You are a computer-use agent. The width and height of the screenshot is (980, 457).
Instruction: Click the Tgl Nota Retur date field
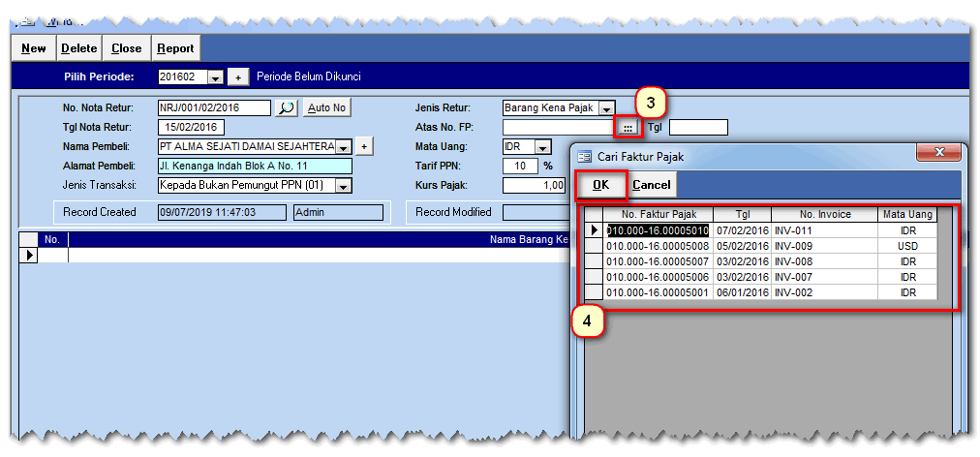pyautogui.click(x=191, y=127)
